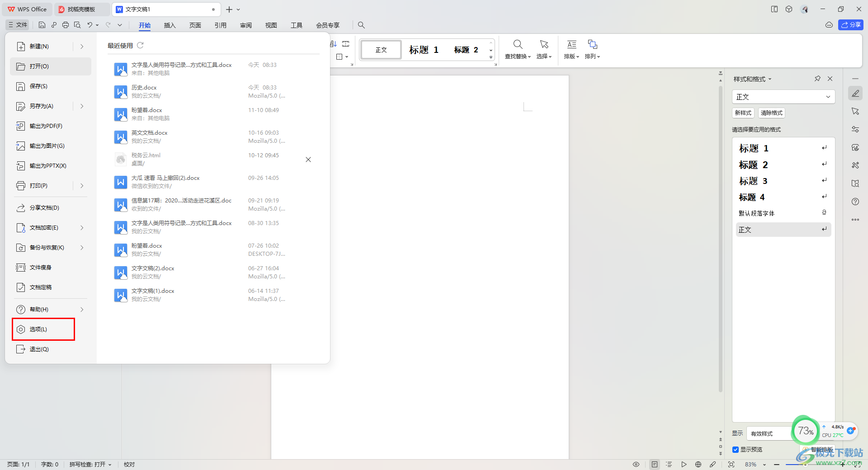Click the search magnifier after 会员专享 tab
Viewport: 868px width, 470px height.
361,25
